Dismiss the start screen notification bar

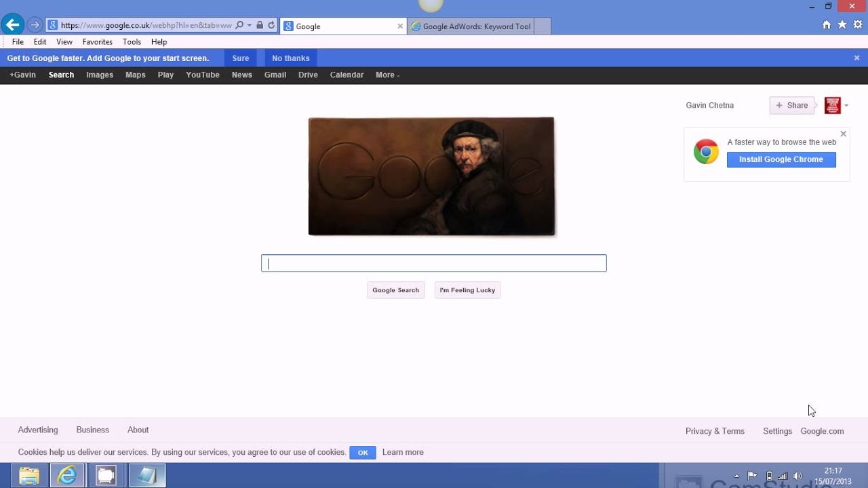[856, 58]
